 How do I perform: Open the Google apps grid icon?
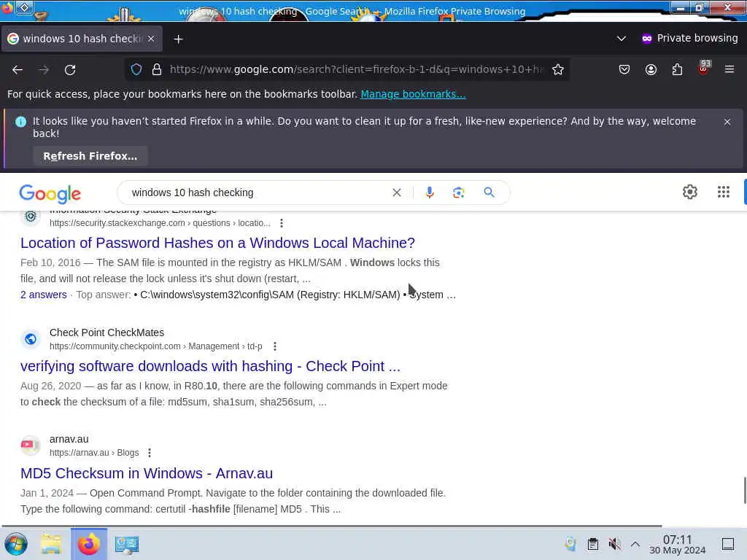(x=723, y=192)
